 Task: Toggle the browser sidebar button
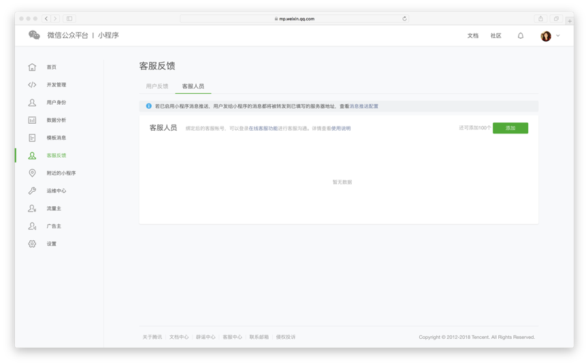(69, 18)
